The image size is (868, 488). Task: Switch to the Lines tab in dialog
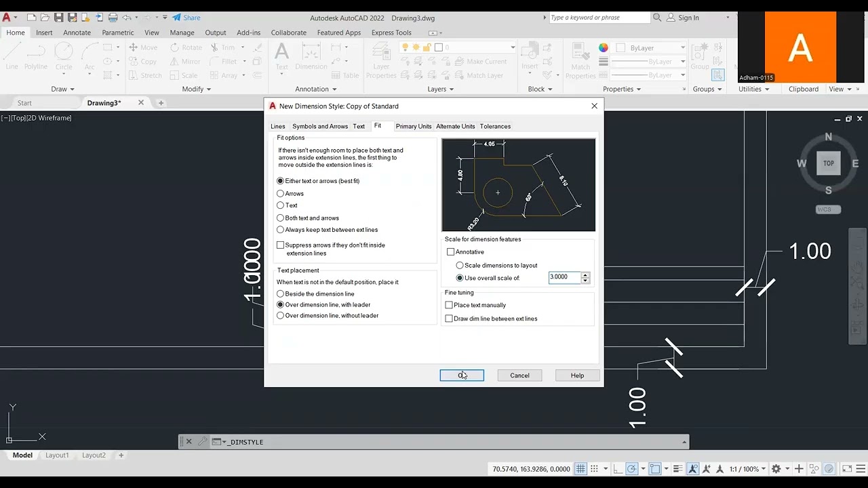[278, 127]
